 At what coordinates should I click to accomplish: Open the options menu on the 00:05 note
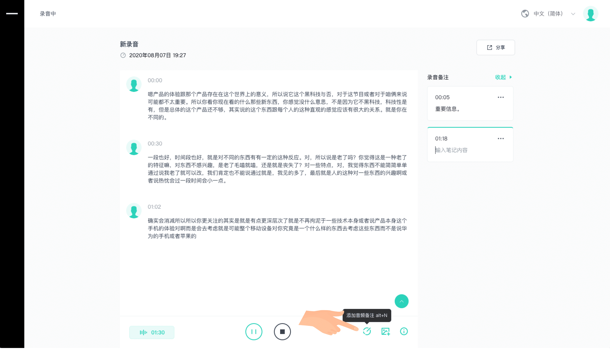click(501, 97)
